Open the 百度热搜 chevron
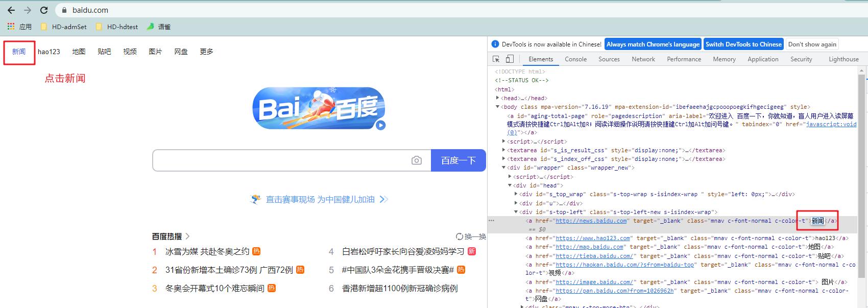 (x=187, y=236)
